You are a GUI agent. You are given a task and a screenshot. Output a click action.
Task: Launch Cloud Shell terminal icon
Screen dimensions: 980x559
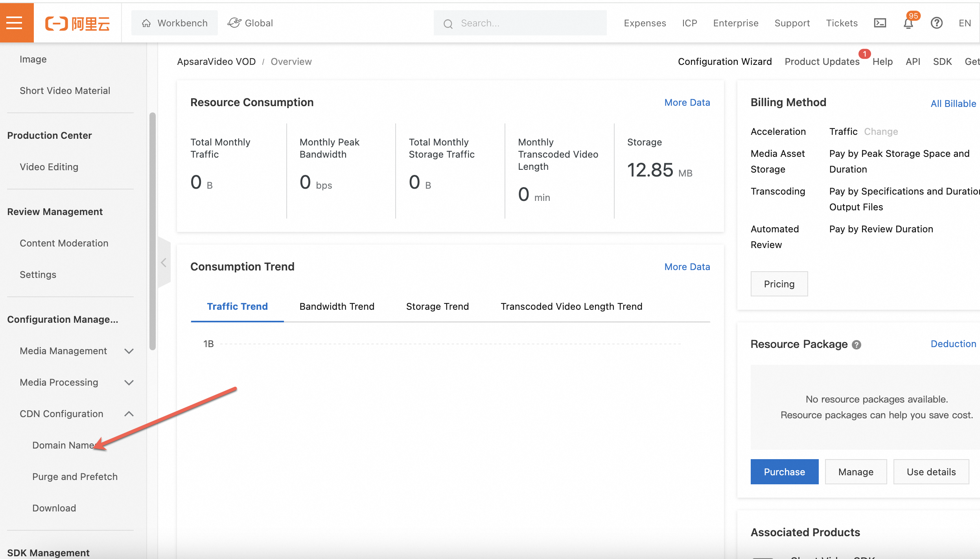pyautogui.click(x=880, y=23)
